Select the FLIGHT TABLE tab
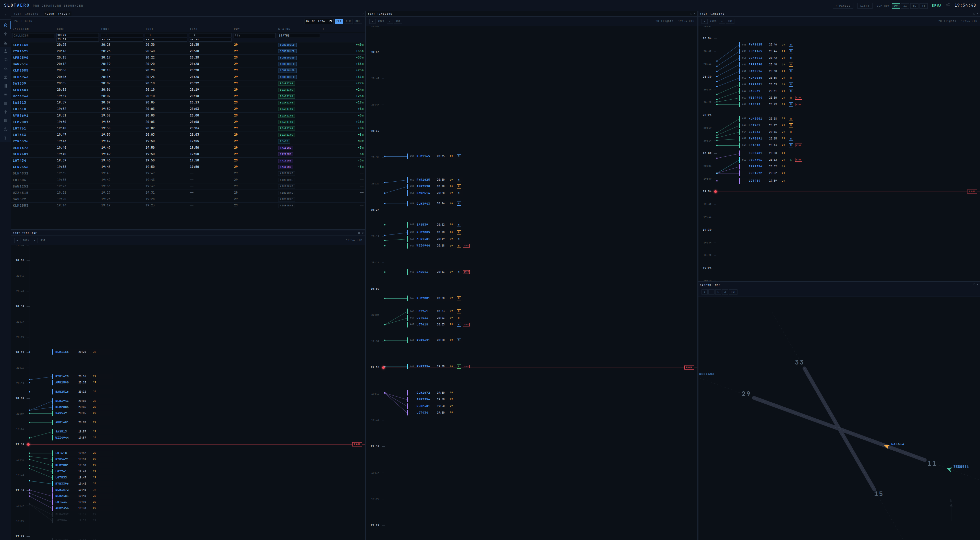 point(56,14)
